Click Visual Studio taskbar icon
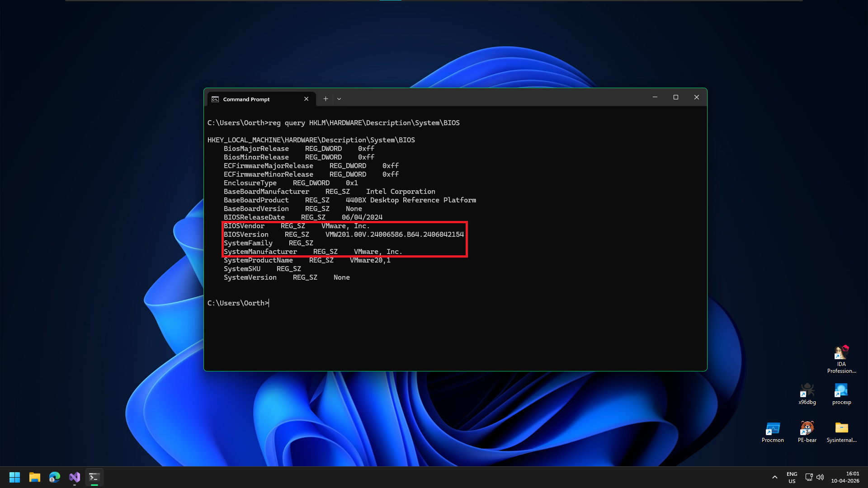The width and height of the screenshot is (868, 488). click(75, 477)
